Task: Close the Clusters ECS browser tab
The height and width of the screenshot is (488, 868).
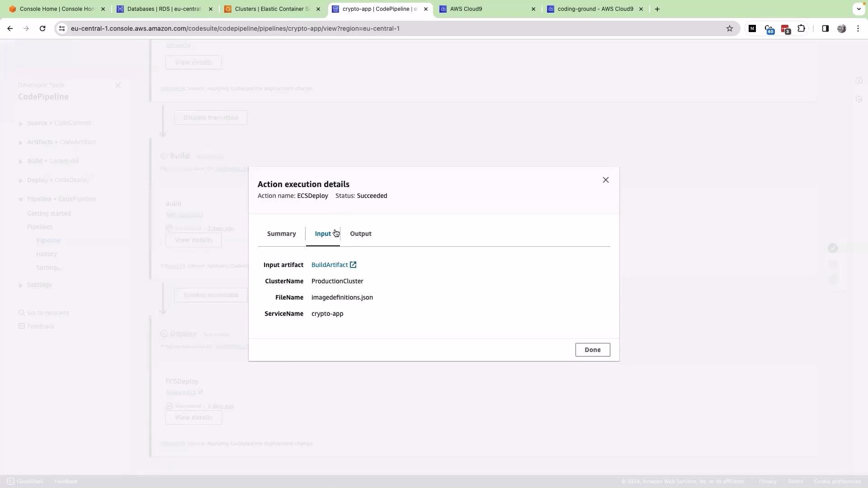Action: coord(318,9)
